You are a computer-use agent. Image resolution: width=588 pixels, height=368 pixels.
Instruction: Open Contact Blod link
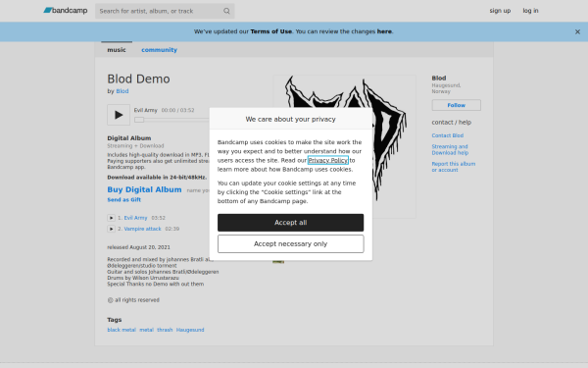pos(448,135)
